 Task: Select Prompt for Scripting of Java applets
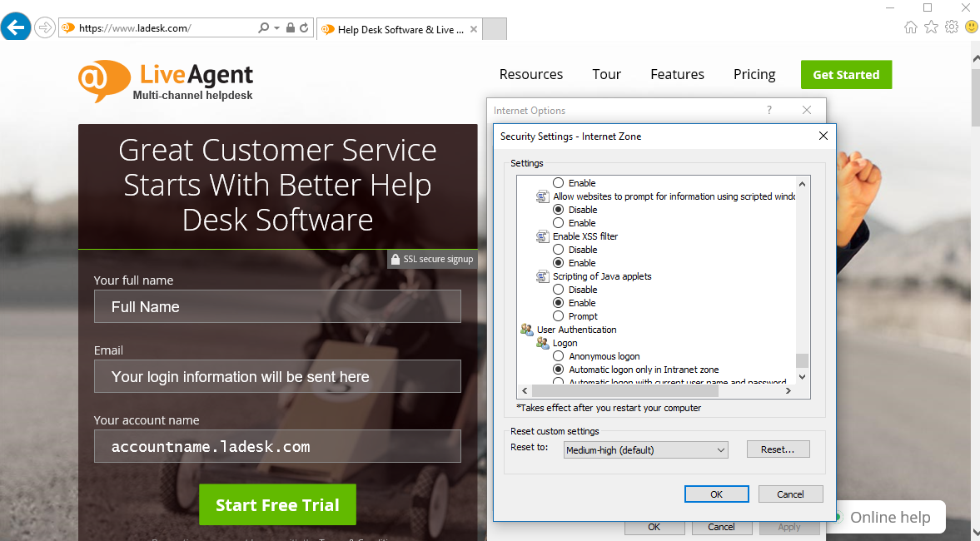pyautogui.click(x=559, y=316)
